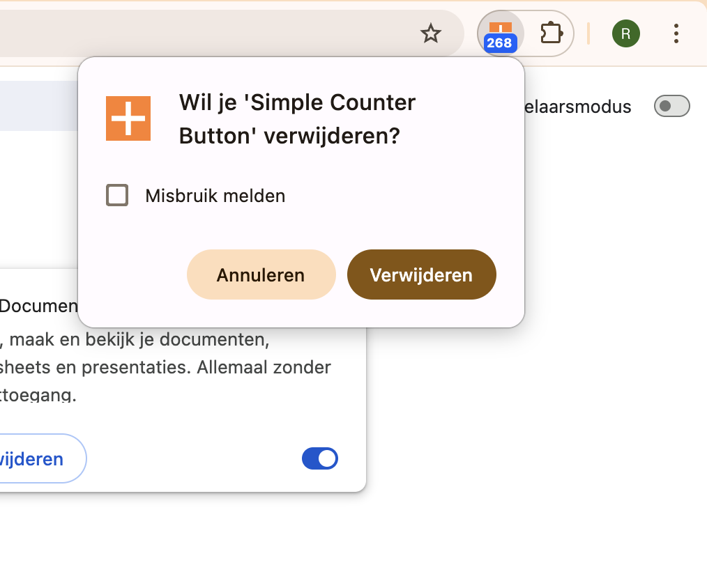707x588 pixels.
Task: Open the Extensions puzzle-piece menu
Action: point(550,33)
